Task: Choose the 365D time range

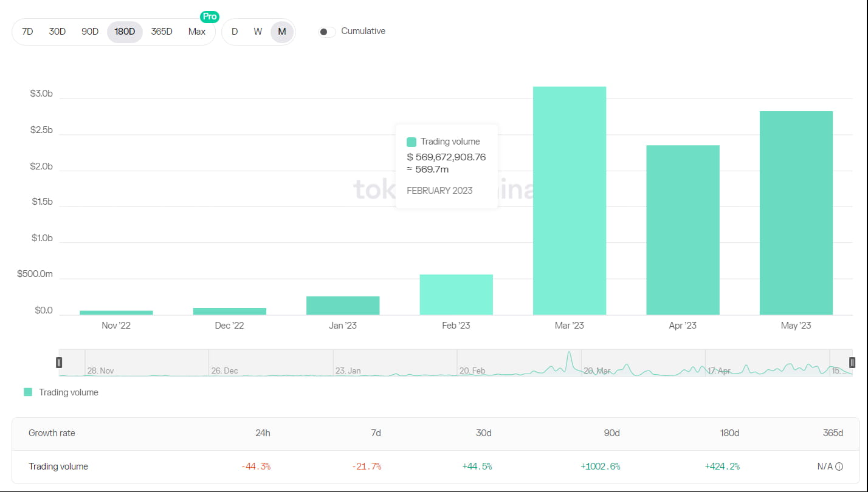Action: [x=162, y=32]
